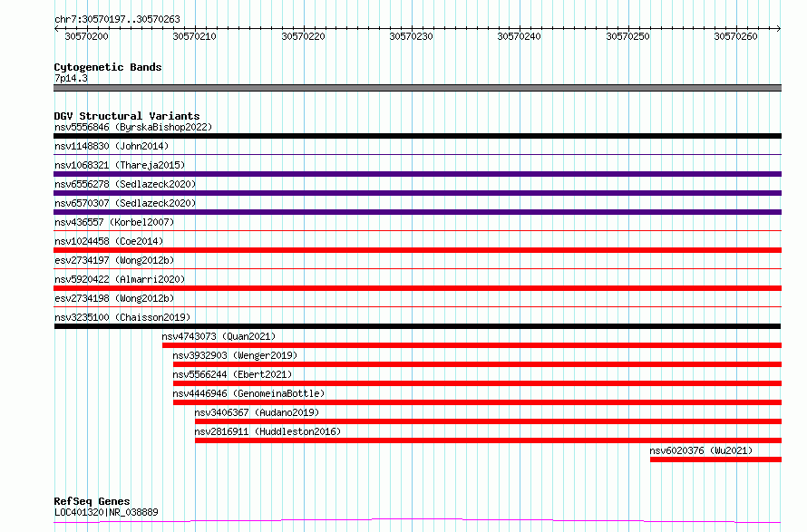This screenshot has width=807, height=532.
Task: Click the 7p14.3 band label
Action: click(x=71, y=78)
